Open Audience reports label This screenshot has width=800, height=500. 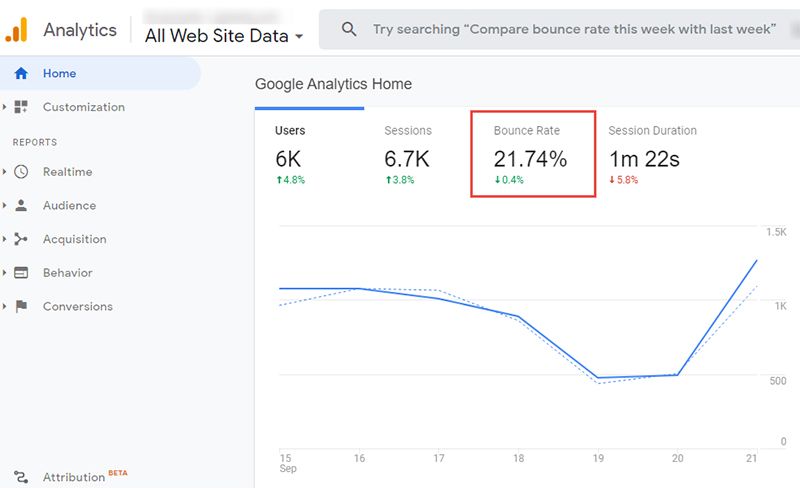tap(69, 206)
